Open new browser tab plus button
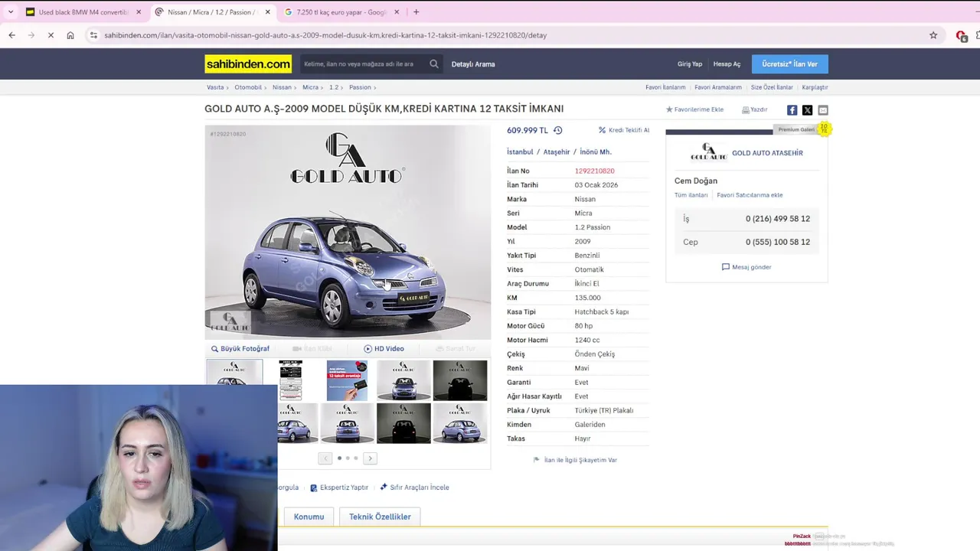This screenshot has height=551, width=980. point(416,12)
